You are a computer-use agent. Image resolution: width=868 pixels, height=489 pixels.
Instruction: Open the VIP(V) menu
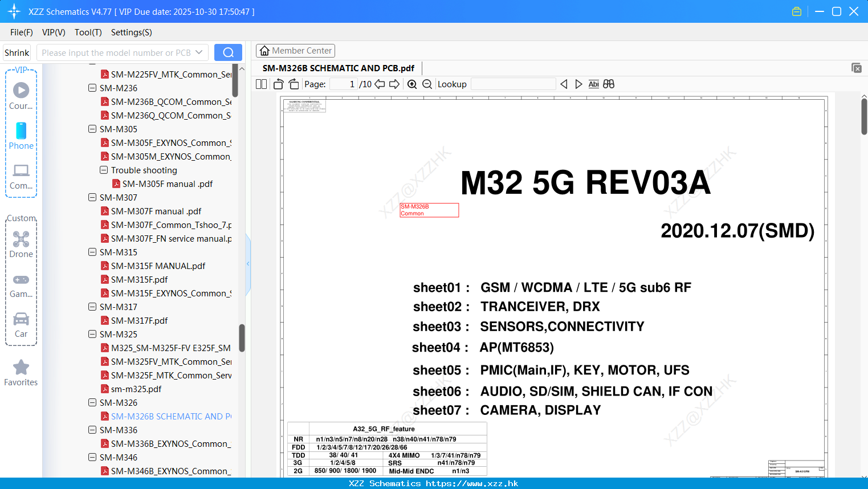tap(54, 32)
